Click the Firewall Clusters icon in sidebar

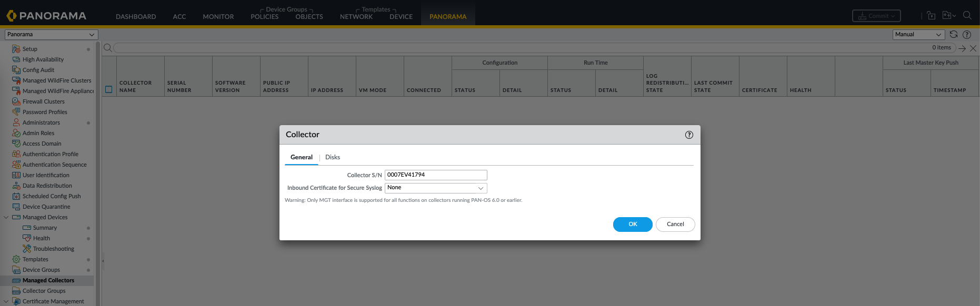[16, 101]
